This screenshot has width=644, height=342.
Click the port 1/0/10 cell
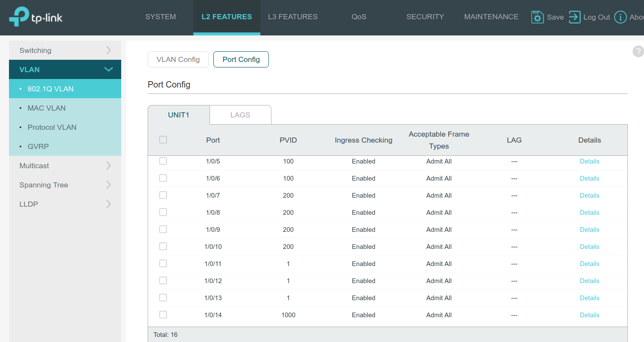click(x=213, y=247)
